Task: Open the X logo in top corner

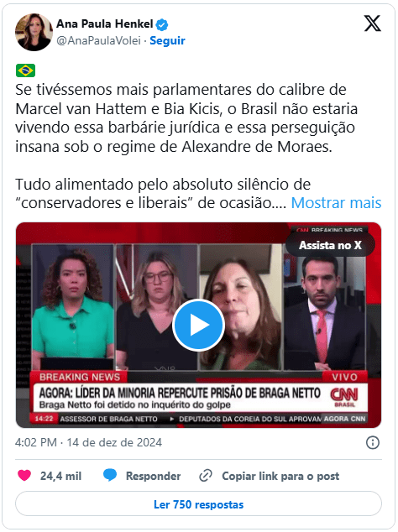Action: point(373,23)
